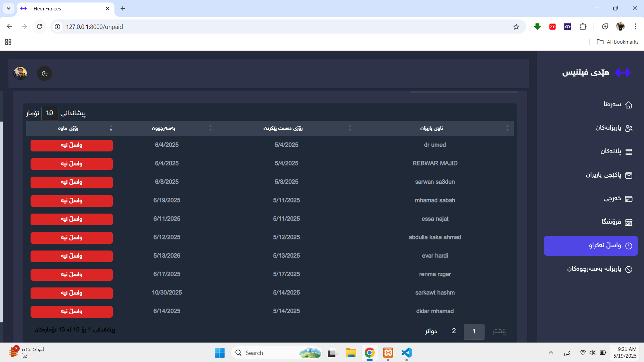Click the entries-per-page field showing 10
The width and height of the screenshot is (644, 362).
point(49,114)
